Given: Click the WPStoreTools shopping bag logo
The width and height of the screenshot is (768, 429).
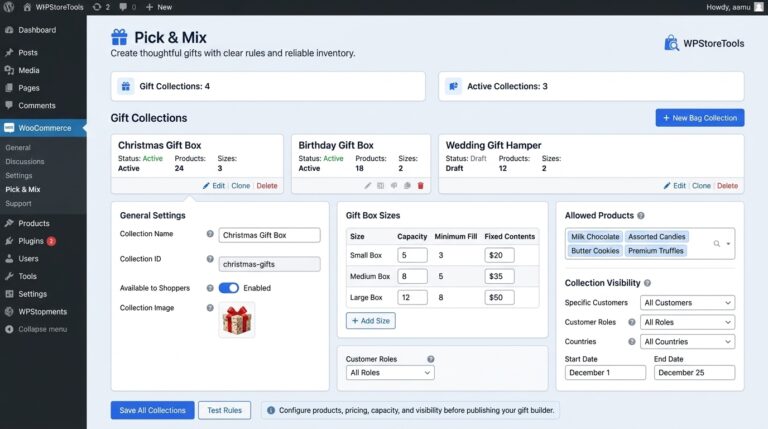Looking at the screenshot, I should 671,43.
